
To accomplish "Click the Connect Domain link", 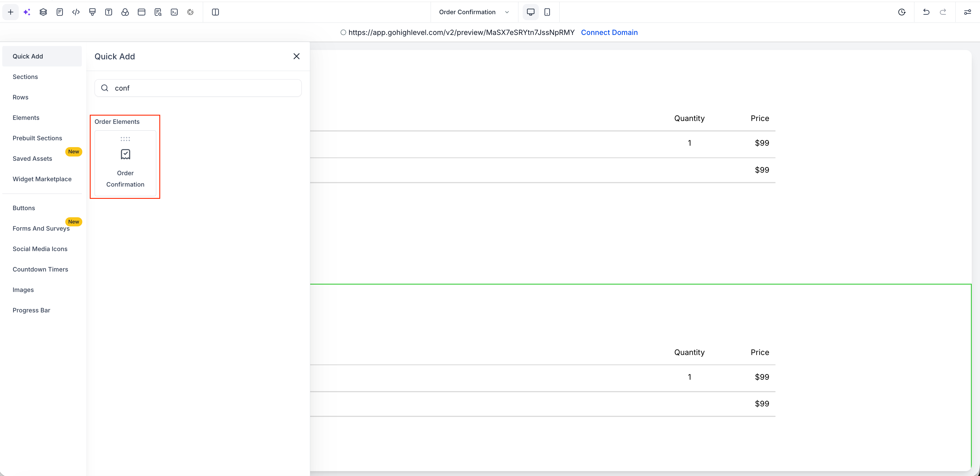I will coord(609,32).
